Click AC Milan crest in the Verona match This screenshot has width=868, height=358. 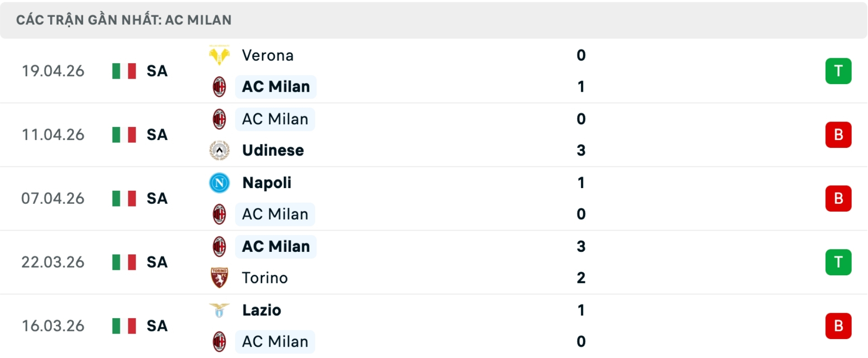[219, 87]
